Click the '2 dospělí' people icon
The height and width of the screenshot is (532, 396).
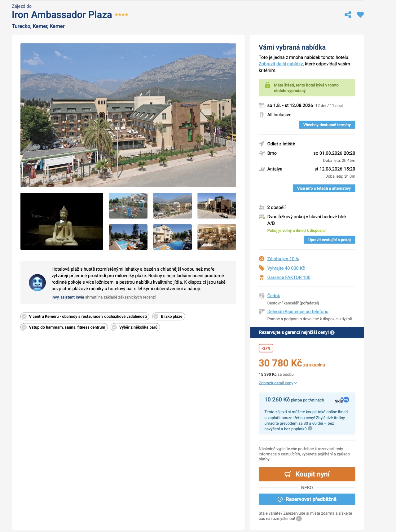(262, 207)
